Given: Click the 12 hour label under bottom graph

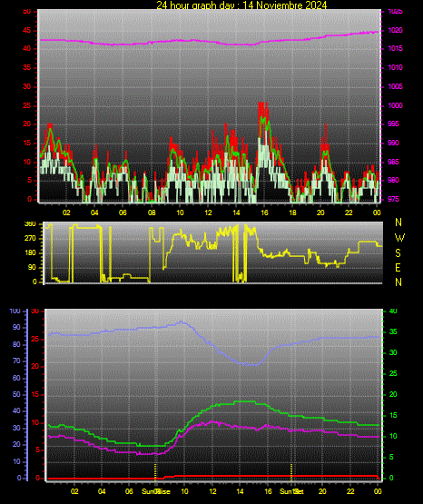Looking at the screenshot, I should click(x=212, y=491).
